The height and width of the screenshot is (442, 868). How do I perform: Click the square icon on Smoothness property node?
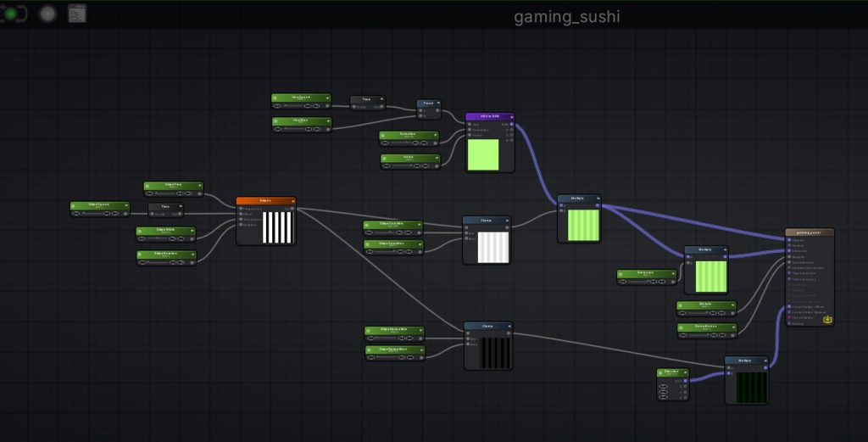[682, 327]
